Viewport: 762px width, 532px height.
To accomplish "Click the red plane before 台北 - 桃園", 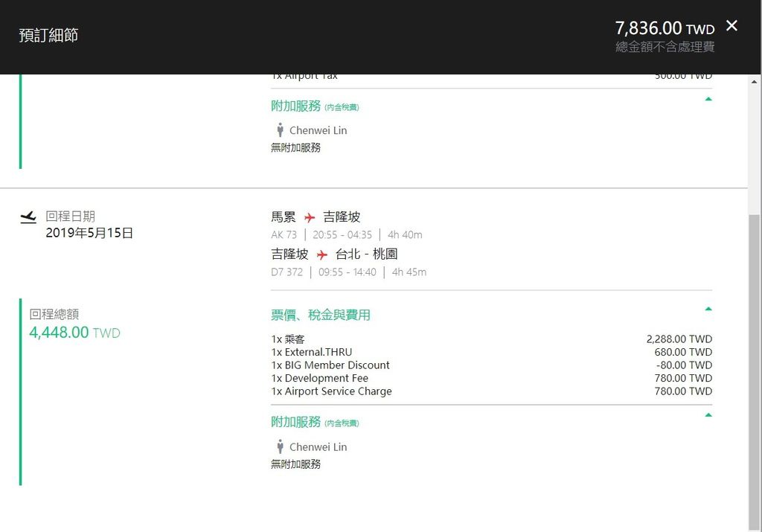I will point(322,255).
